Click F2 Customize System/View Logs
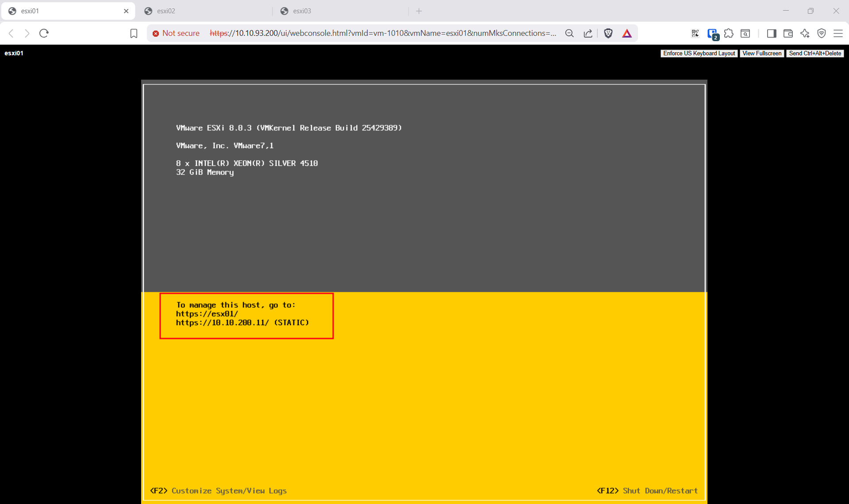The image size is (849, 504). click(x=219, y=491)
